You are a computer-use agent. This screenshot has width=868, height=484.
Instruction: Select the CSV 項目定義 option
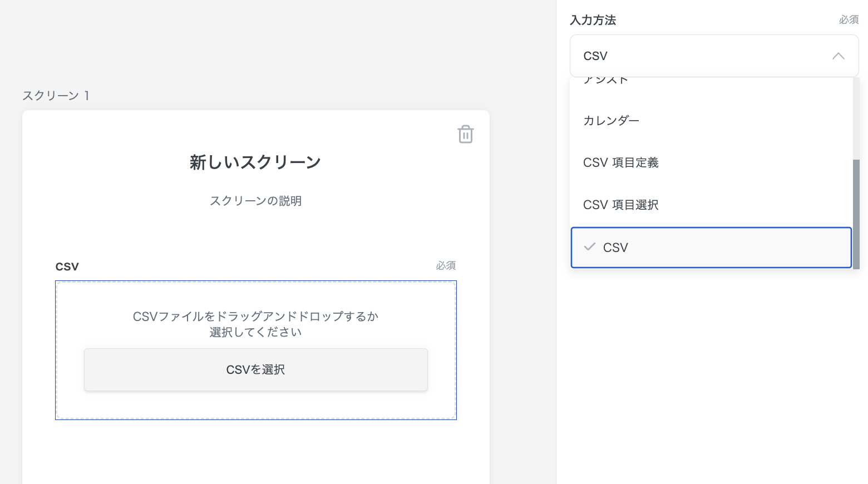coord(620,163)
